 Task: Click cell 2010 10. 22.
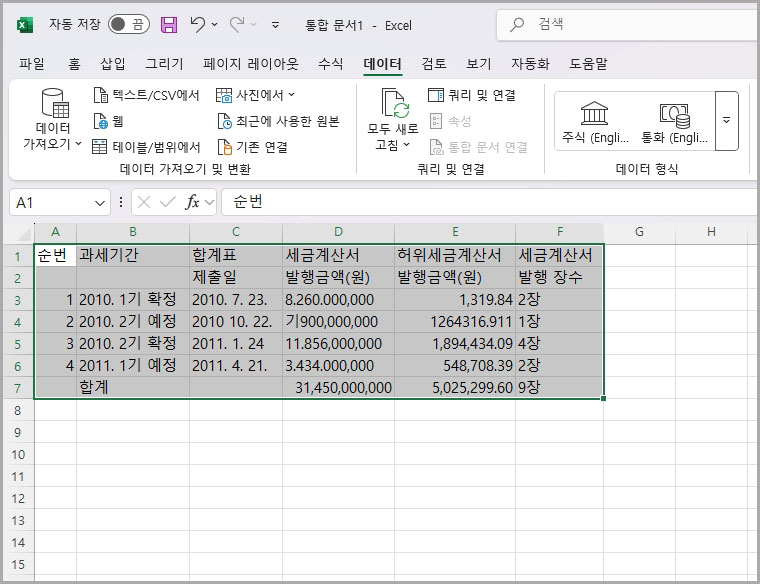(x=236, y=322)
